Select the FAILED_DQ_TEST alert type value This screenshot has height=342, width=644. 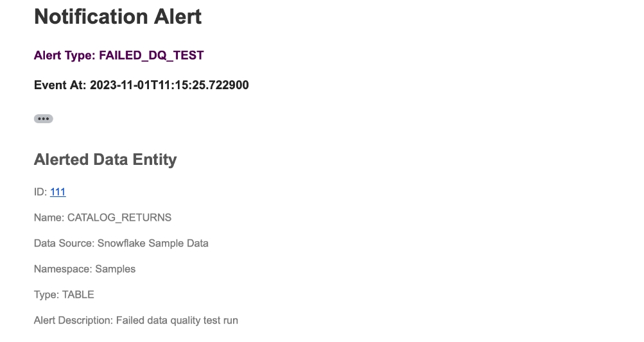151,55
